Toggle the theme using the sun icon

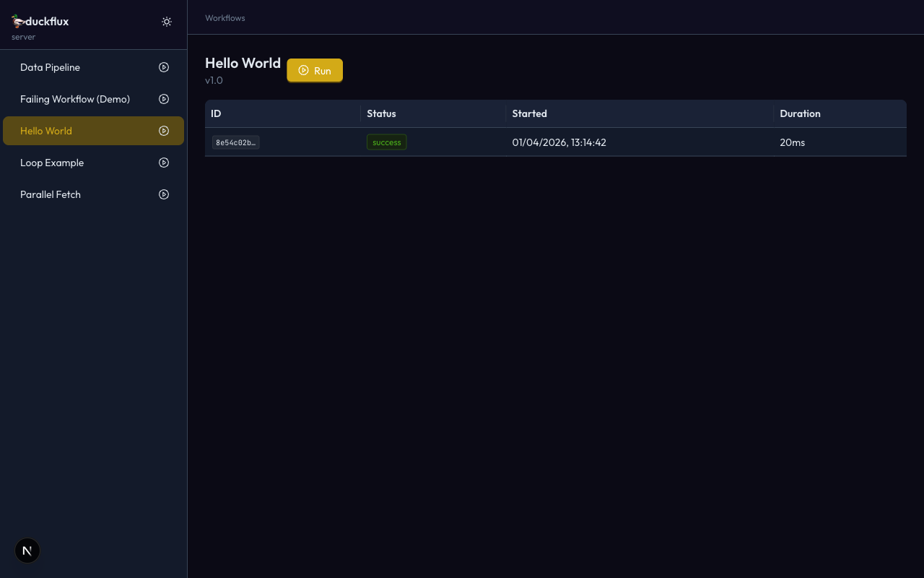tap(167, 22)
